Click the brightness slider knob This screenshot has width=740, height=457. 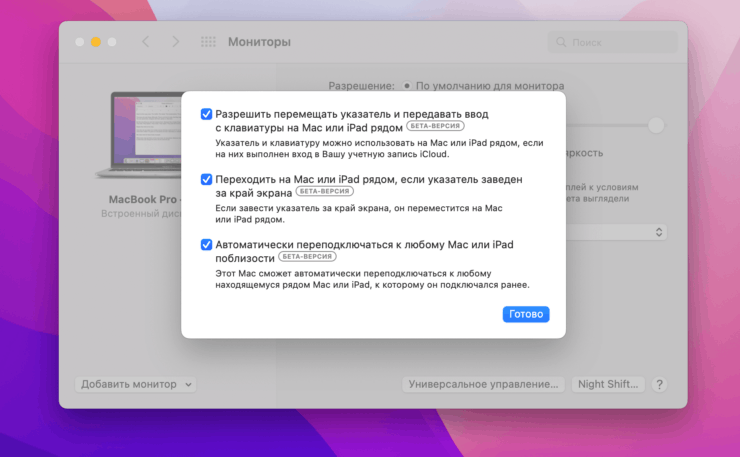pyautogui.click(x=656, y=125)
